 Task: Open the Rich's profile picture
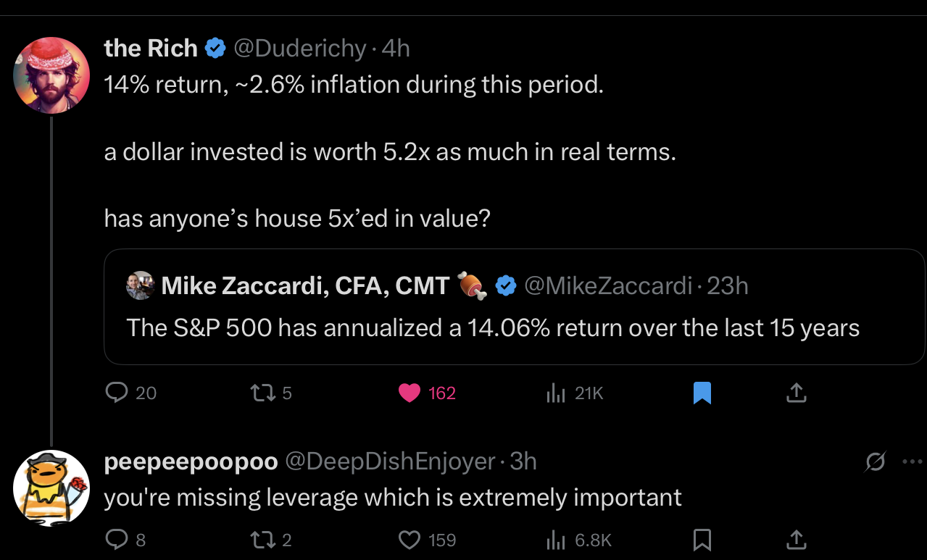click(51, 75)
